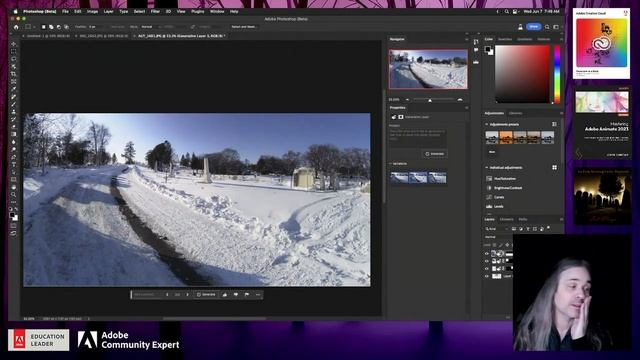
Task: Open the layer blend mode dropdown
Action: [x=498, y=237]
